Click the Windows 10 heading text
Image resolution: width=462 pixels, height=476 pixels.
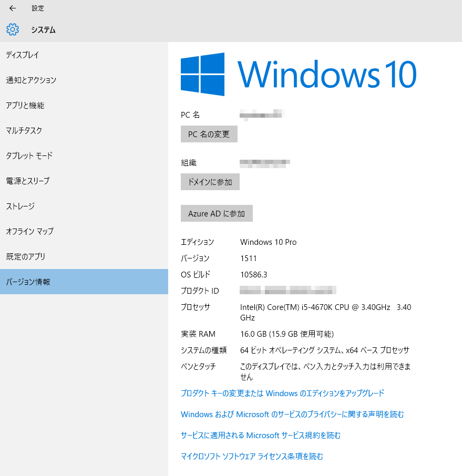327,75
